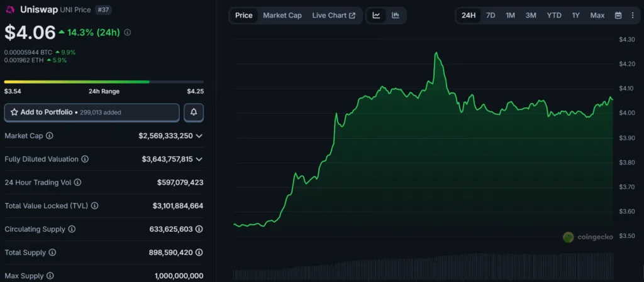Viewport: 644px width, 282px height.
Task: Click the $2,569,333,250 market cap value
Action: [165, 136]
